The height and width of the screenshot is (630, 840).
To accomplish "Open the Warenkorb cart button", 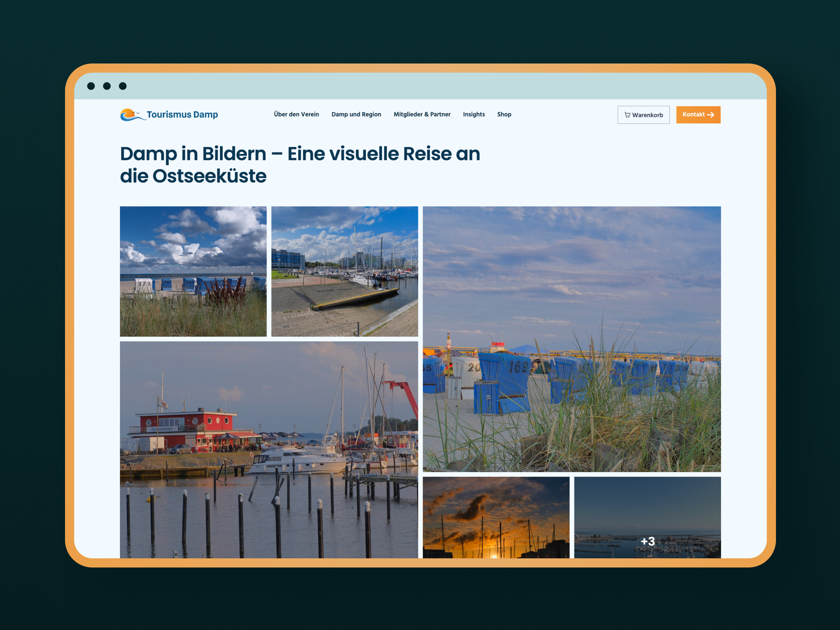I will coord(643,115).
